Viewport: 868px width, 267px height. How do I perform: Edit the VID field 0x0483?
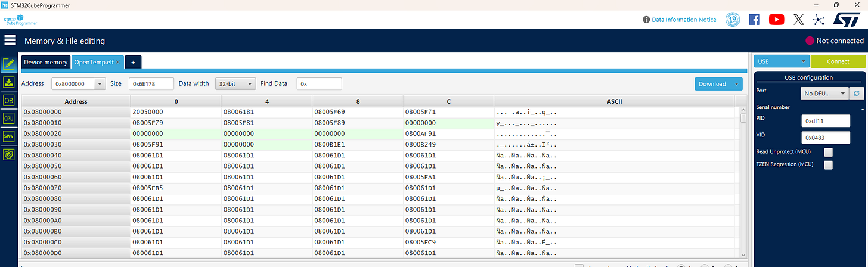(826, 138)
